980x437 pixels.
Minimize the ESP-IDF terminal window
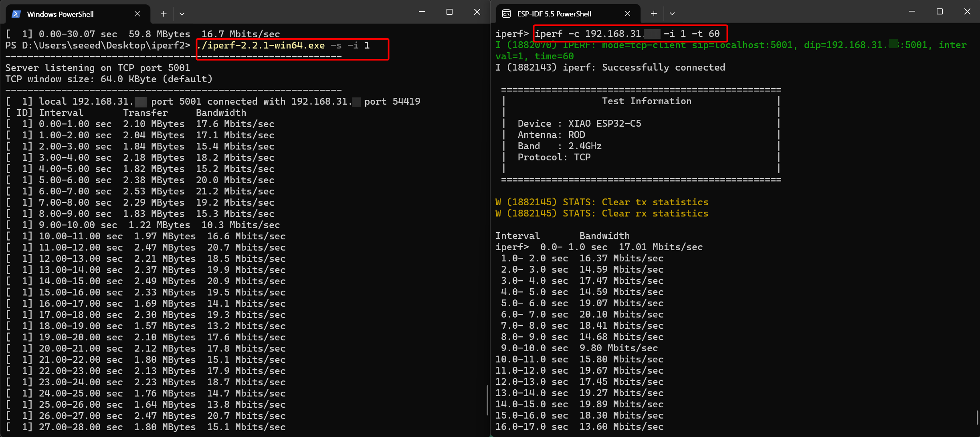point(912,12)
